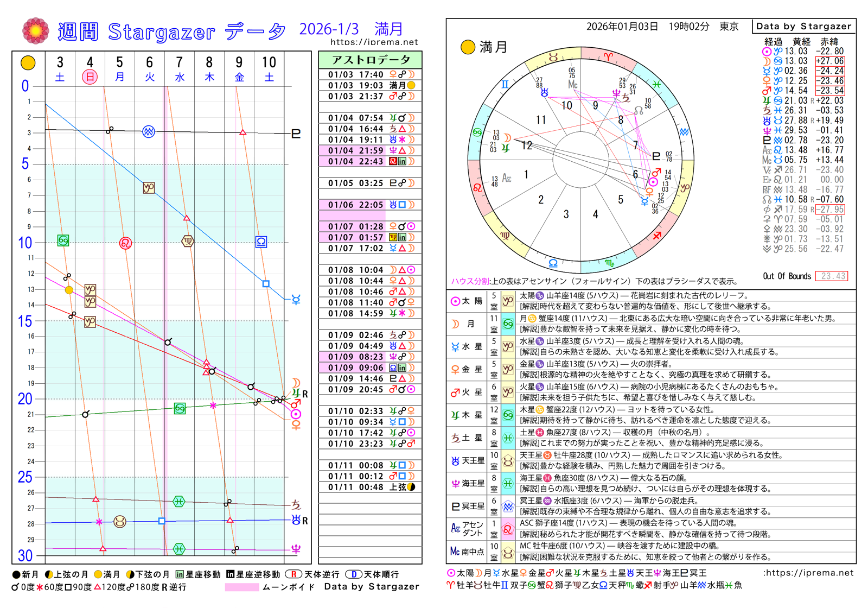Viewport: 868px width, 608px height.
Task: Click the Aquarius icon on the Pluto line
Action: point(148,131)
